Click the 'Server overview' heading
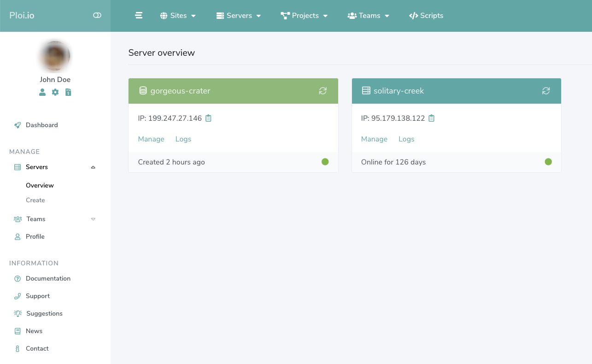 coord(162,53)
